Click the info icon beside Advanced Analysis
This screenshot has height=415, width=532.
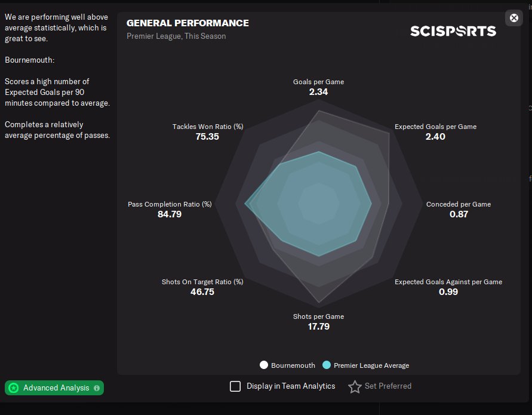97,388
